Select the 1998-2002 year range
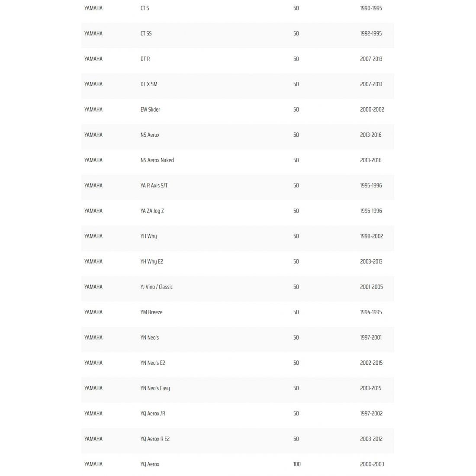 (x=371, y=236)
